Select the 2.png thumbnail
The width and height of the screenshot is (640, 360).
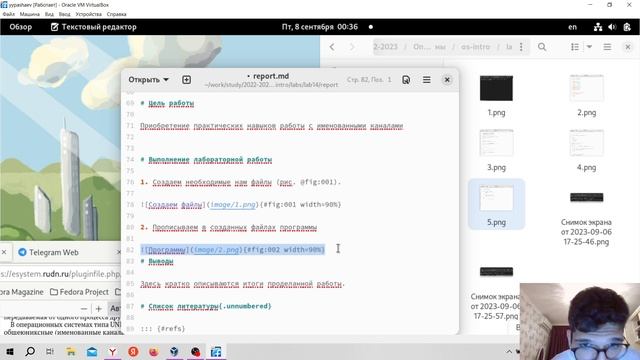pos(586,88)
